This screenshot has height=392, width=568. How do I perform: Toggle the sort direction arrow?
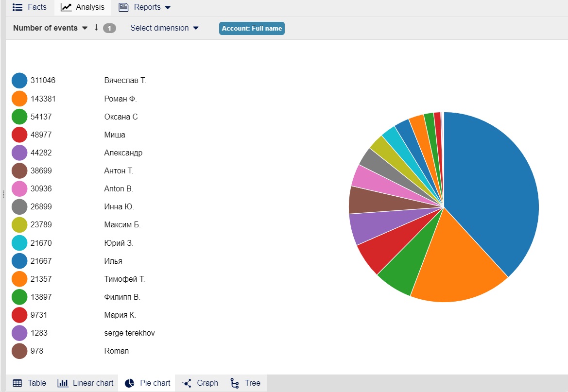[95, 28]
